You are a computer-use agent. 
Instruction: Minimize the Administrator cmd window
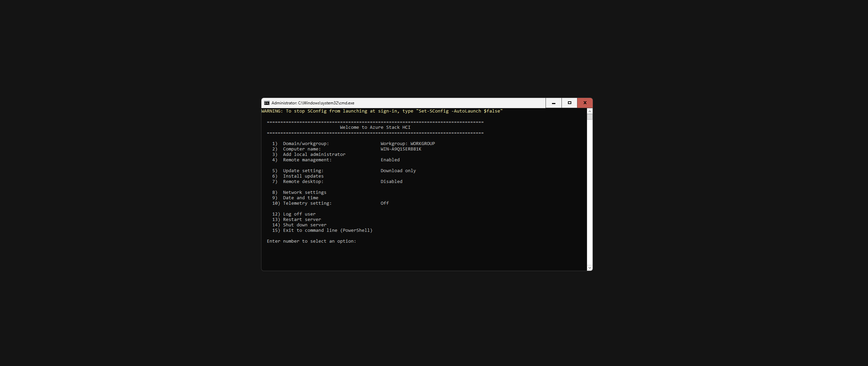point(553,103)
